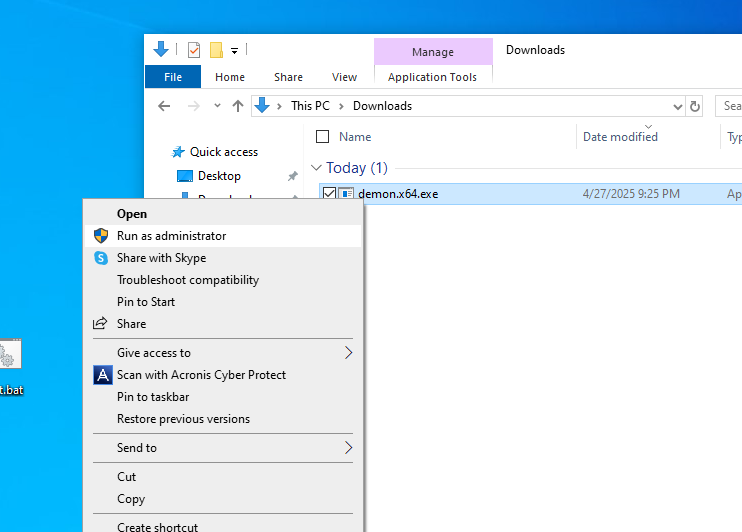Toggle the select-all checkbox in the header
This screenshot has height=532, width=742.
[x=322, y=137]
